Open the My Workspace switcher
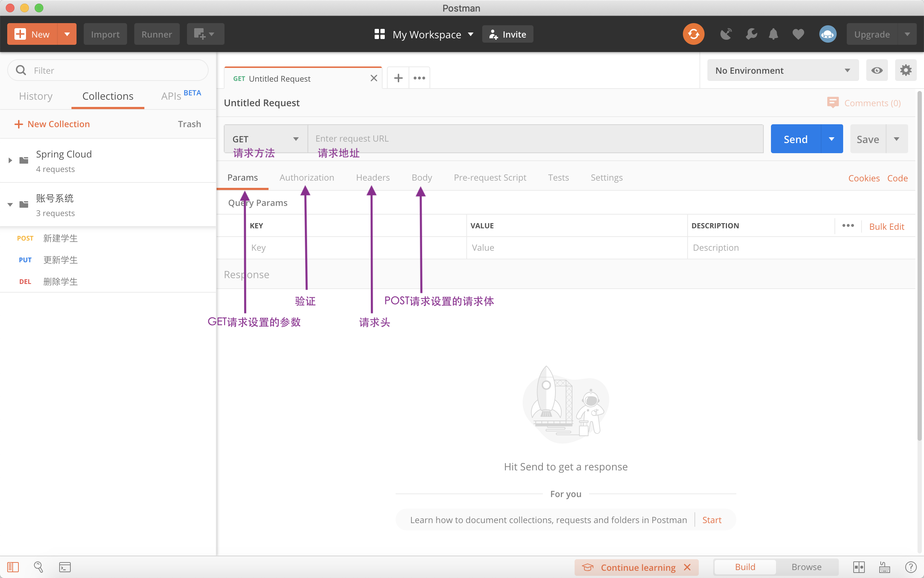This screenshot has width=924, height=578. point(424,34)
